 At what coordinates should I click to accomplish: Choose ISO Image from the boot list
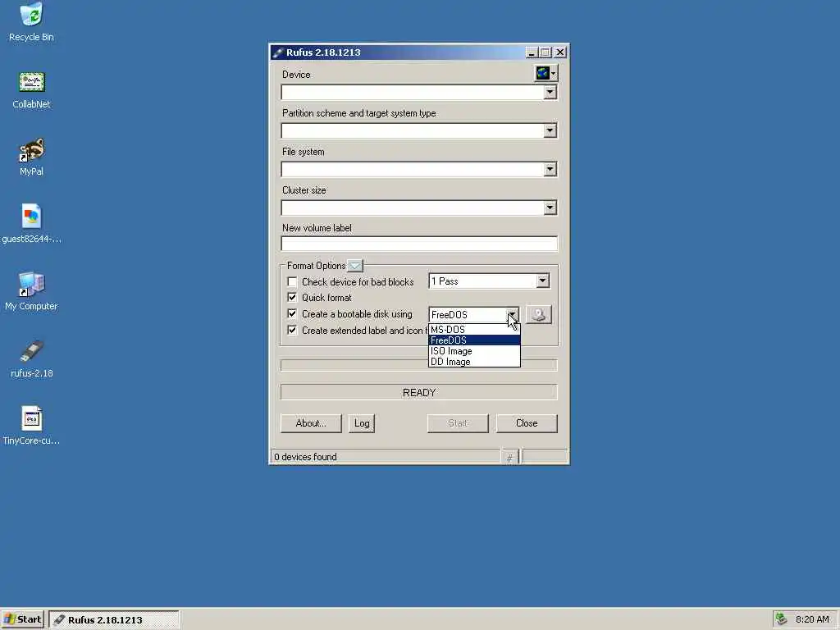474,351
